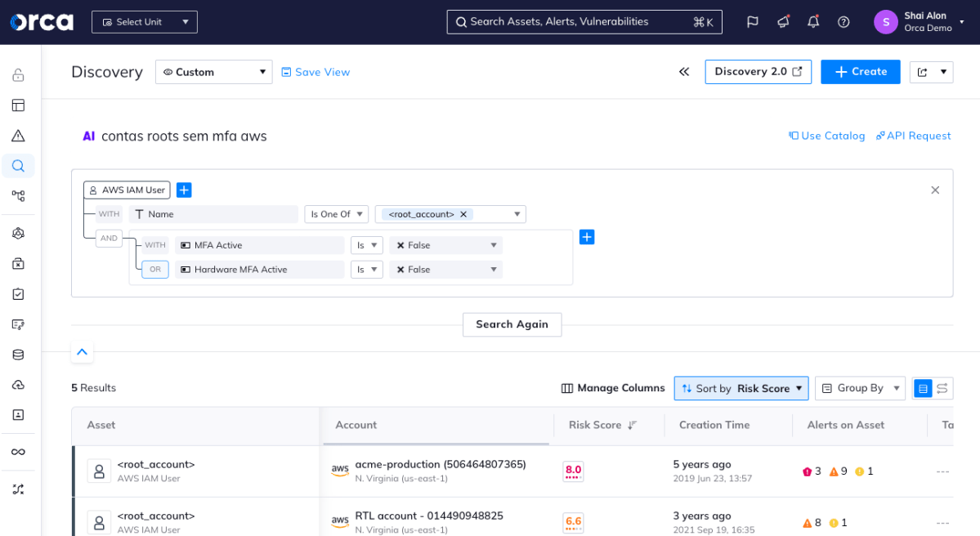This screenshot has width=980, height=536.
Task: Open the notifications bell
Action: point(813,22)
